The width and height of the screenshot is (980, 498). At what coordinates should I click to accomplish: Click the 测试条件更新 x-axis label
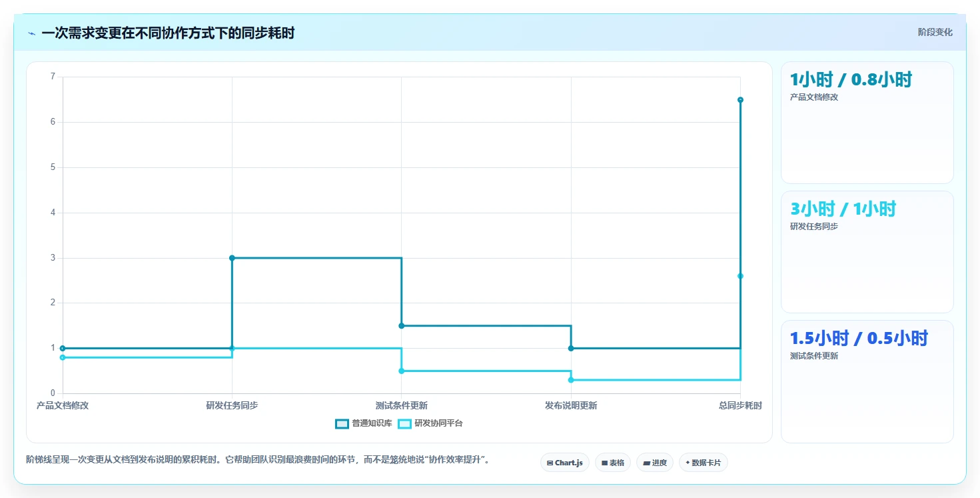click(401, 405)
